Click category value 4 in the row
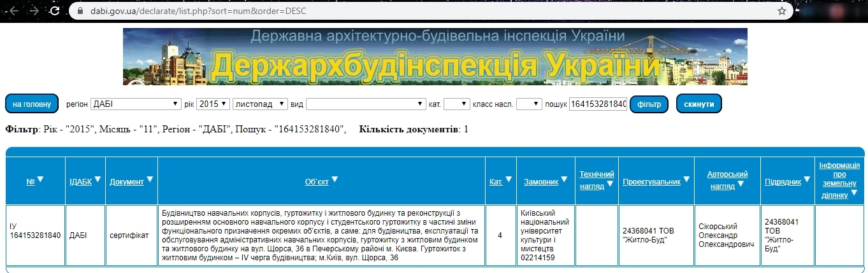 click(x=500, y=235)
